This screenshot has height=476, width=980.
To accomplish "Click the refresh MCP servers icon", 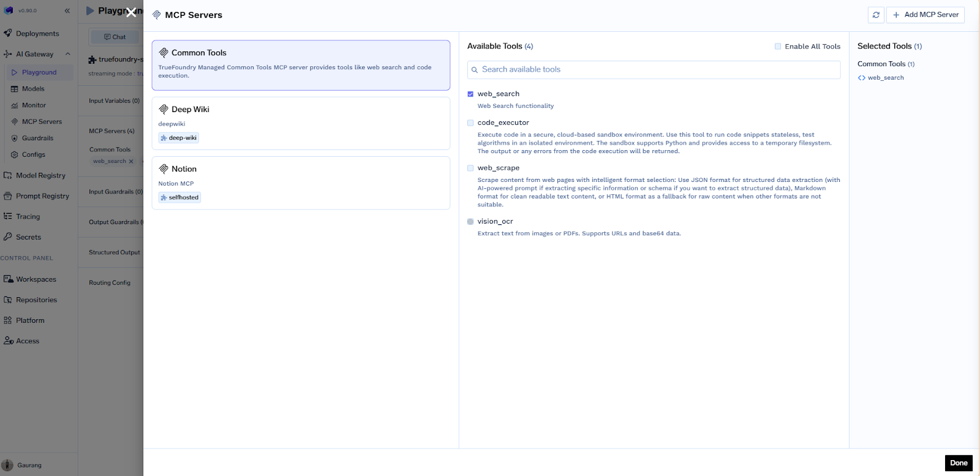I will pyautogui.click(x=876, y=15).
